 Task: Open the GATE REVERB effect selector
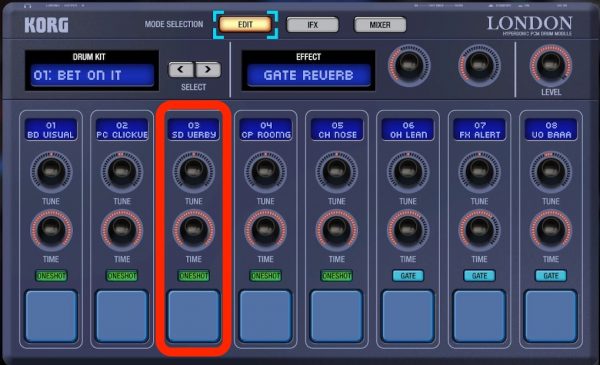click(308, 75)
